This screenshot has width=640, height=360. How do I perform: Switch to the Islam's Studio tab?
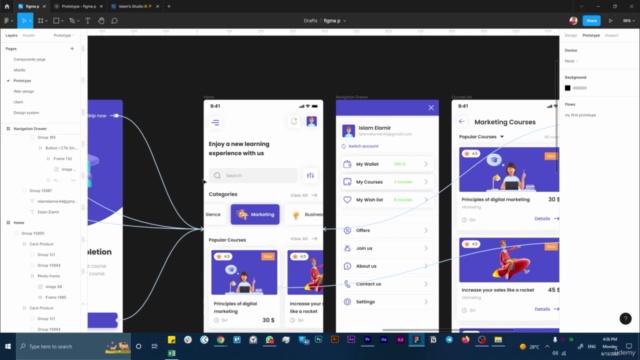point(135,7)
